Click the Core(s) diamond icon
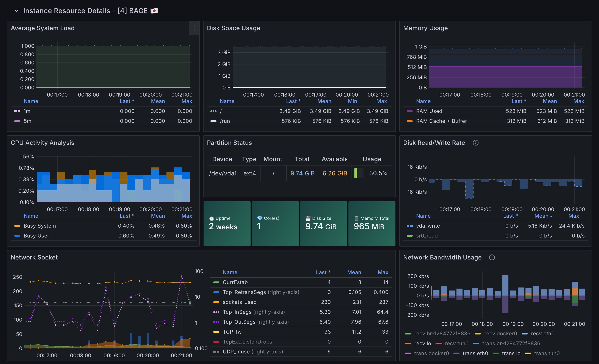Image resolution: width=599 pixels, height=364 pixels. coord(260,219)
